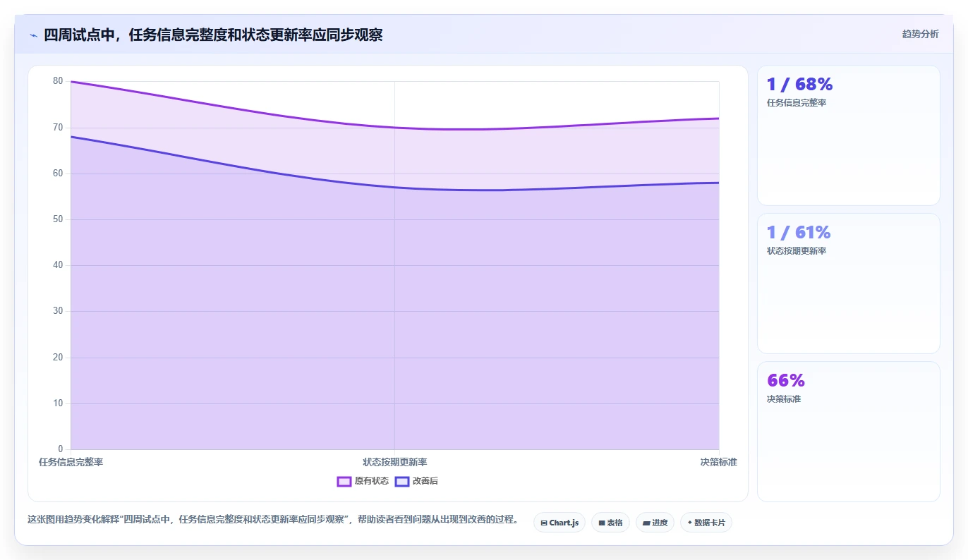Select the 数据卡片 tag chip
This screenshot has width=968, height=560.
coord(706,523)
